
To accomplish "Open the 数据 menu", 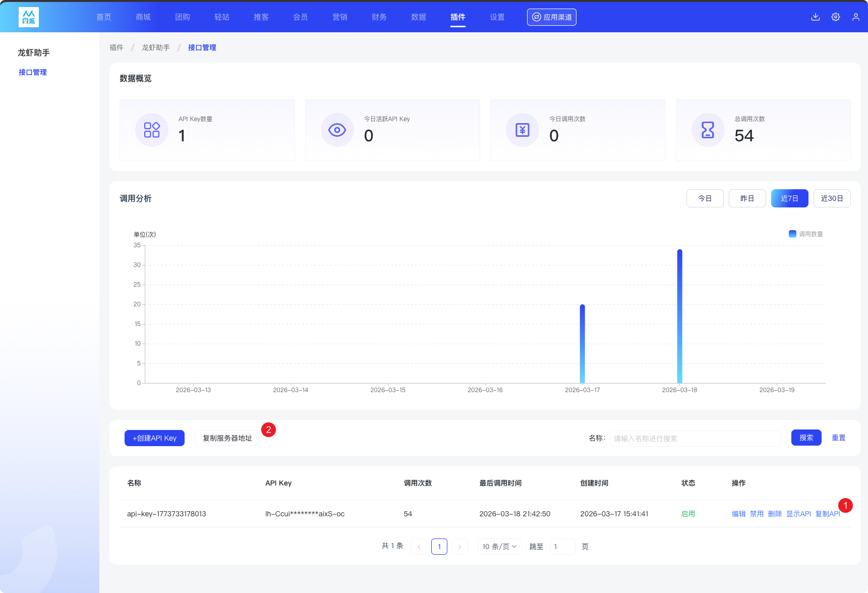I will tap(419, 17).
